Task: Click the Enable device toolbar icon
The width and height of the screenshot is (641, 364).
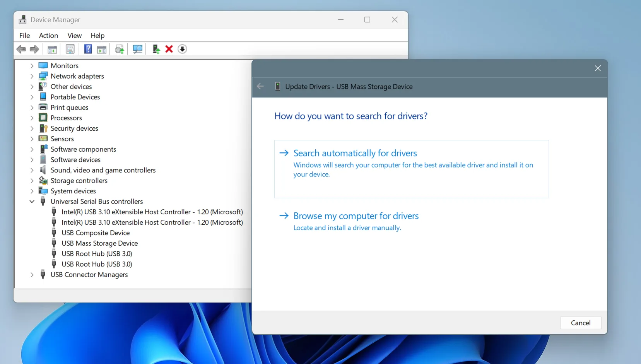Action: [156, 49]
